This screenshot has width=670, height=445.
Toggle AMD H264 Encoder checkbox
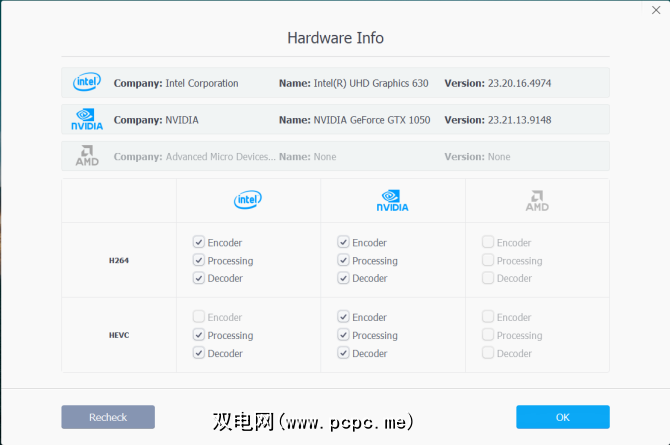pos(488,242)
